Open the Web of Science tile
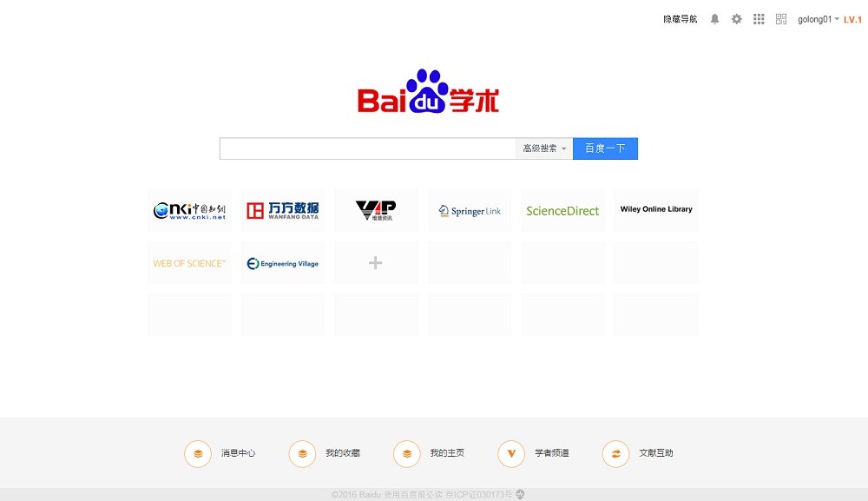Image resolution: width=868 pixels, height=501 pixels. click(189, 263)
